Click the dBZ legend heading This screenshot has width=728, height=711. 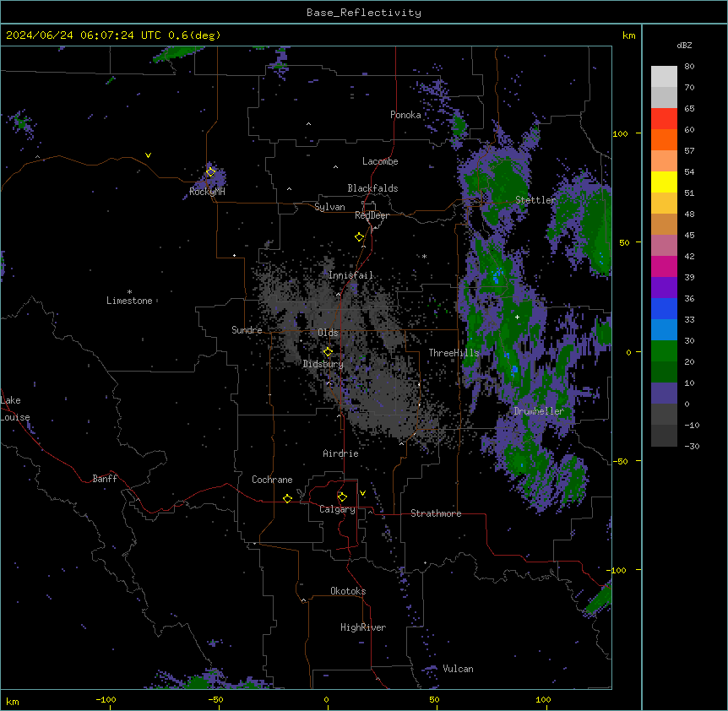[x=684, y=45]
